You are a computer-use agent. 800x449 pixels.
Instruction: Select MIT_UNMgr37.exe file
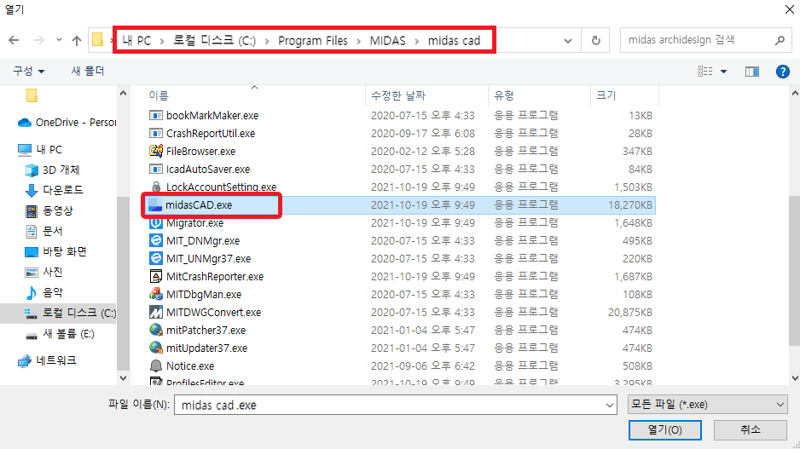pos(208,259)
